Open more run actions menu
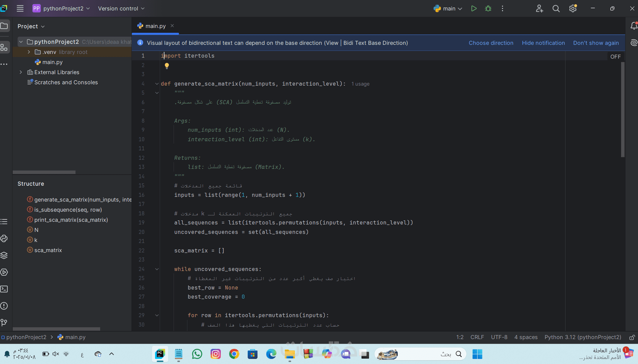This screenshot has height=364, width=638. (x=503, y=8)
